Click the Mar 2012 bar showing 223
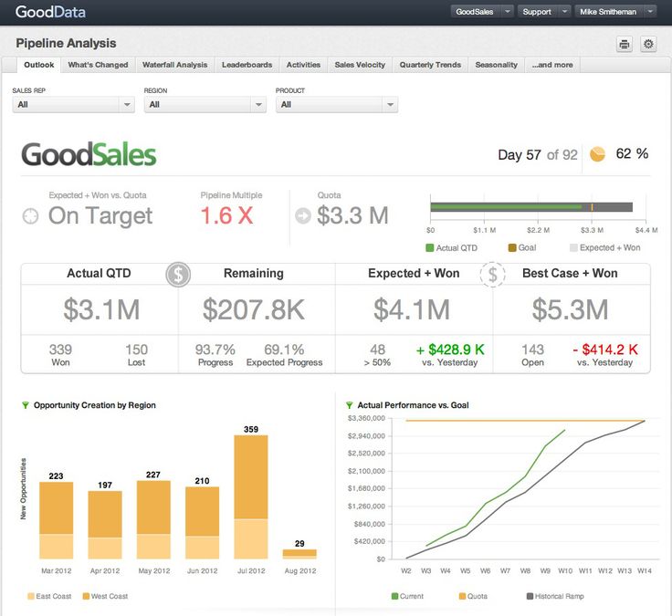Screen dimensions: 672x616 [56, 520]
